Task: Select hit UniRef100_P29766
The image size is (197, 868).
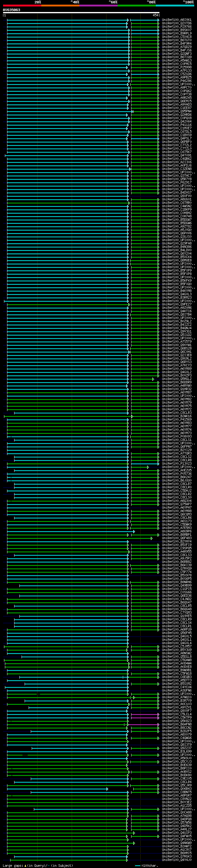Action: click(x=176, y=26)
